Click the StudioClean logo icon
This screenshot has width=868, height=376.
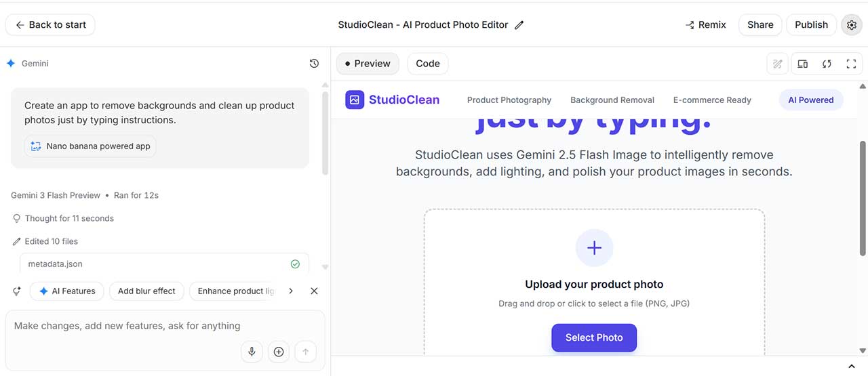tap(355, 100)
